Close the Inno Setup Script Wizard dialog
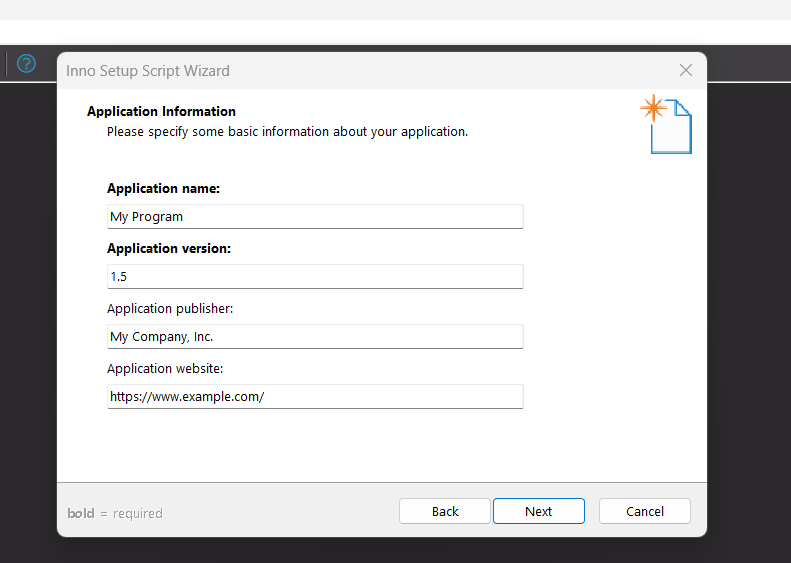Screen dimensions: 791x563 (x=686, y=70)
